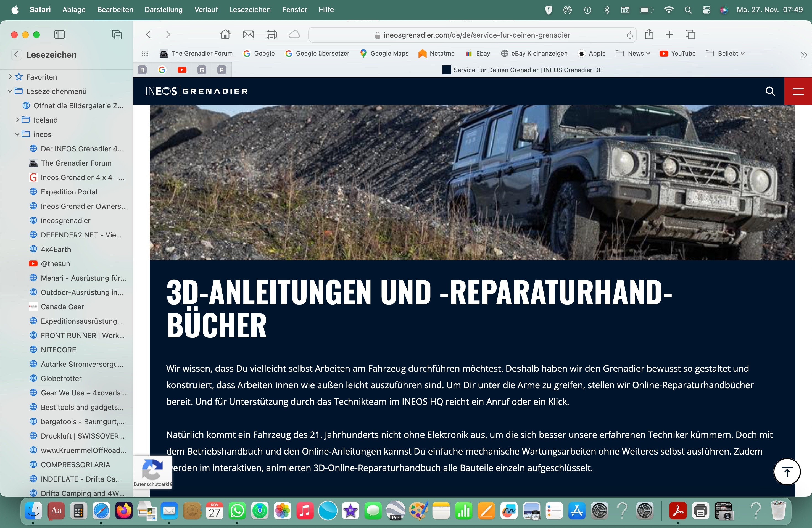Toggle the Safari sidebar icon
The width and height of the screenshot is (812, 528).
59,35
